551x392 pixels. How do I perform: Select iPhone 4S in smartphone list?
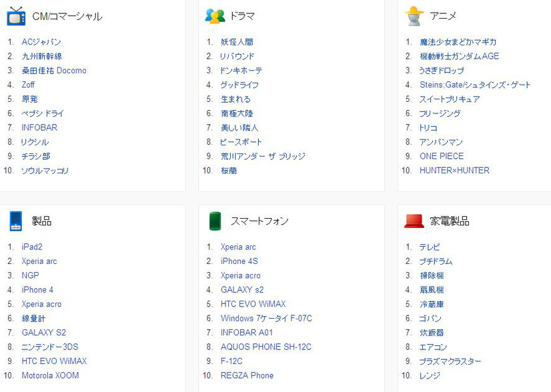point(239,261)
